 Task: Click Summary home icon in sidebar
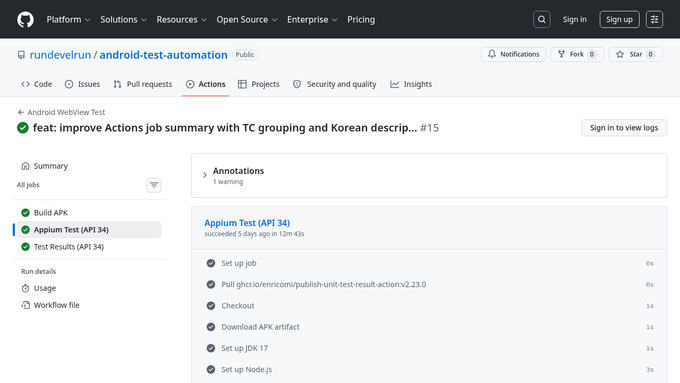coord(26,166)
